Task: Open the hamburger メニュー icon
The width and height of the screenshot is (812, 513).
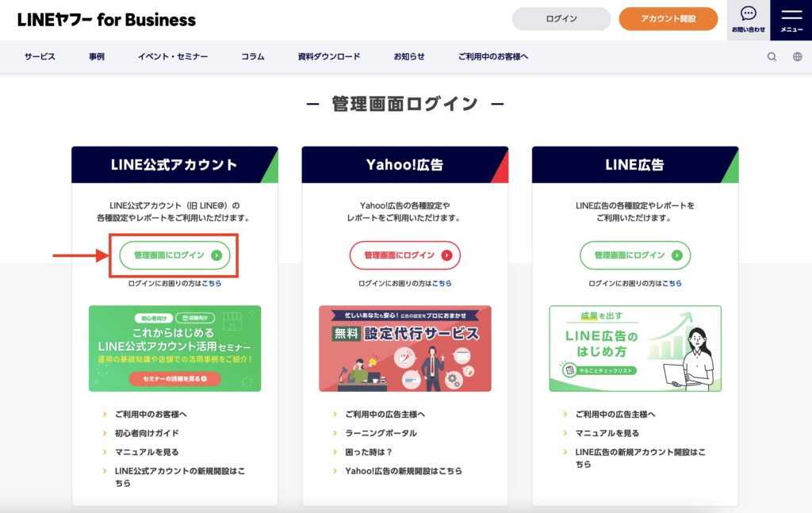Action: coord(791,20)
